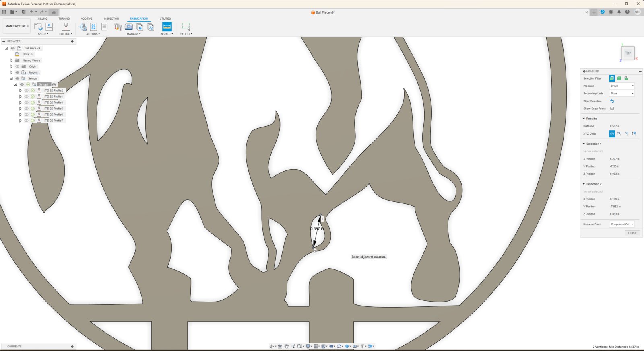Toggle visibility eye of Bull Piece v9
The width and height of the screenshot is (644, 351).
[12, 48]
